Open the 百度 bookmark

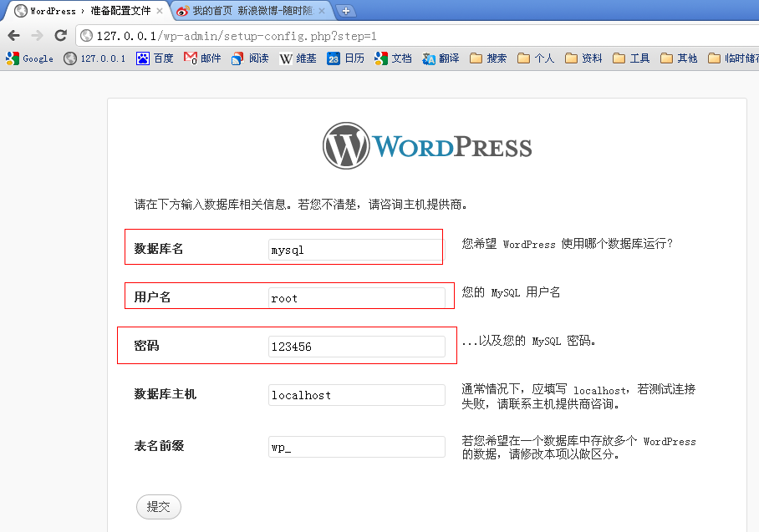click(x=155, y=58)
